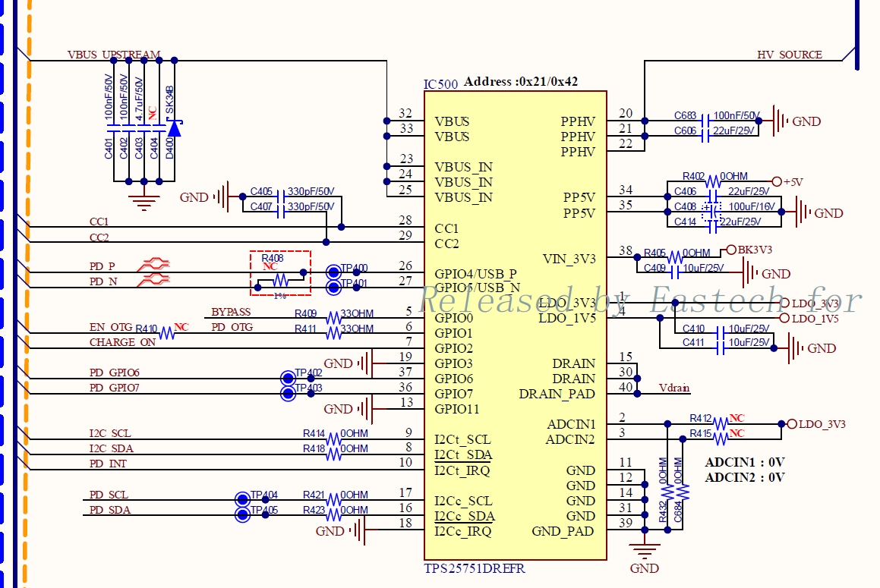Select the R415 NC resistor
This screenshot has height=588, width=880.
click(x=720, y=439)
